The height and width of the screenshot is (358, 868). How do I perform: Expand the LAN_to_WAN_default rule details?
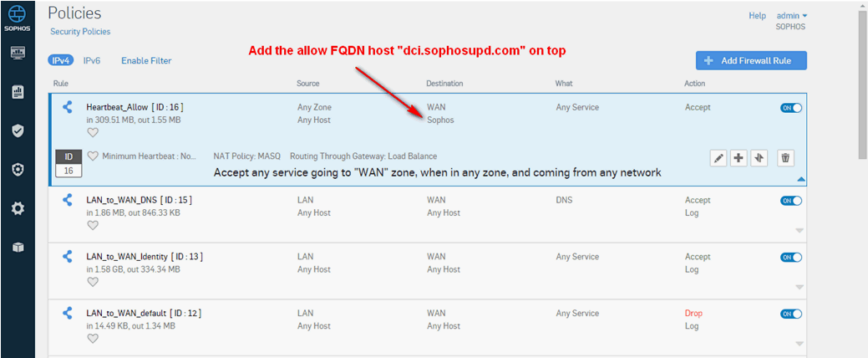tap(799, 344)
